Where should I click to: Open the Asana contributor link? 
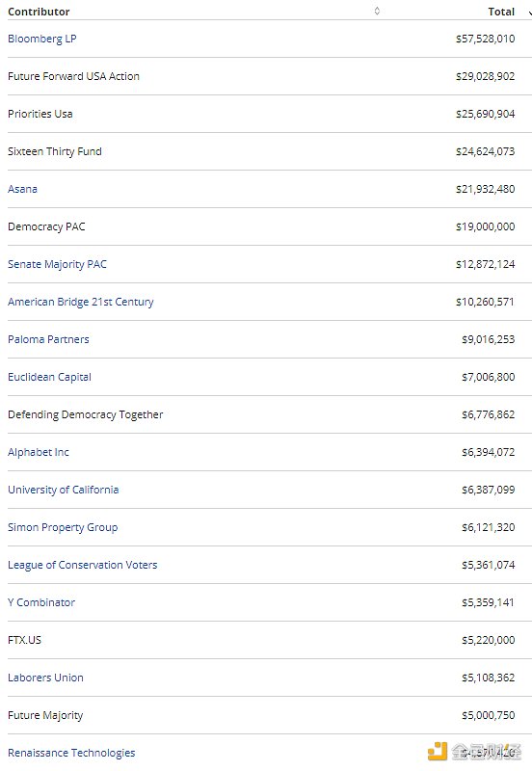coord(22,189)
